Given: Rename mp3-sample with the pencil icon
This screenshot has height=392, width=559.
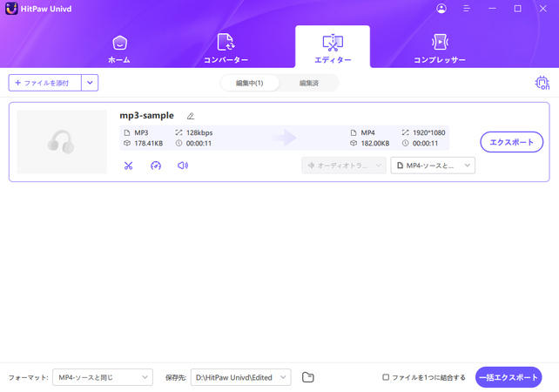Looking at the screenshot, I should point(191,116).
